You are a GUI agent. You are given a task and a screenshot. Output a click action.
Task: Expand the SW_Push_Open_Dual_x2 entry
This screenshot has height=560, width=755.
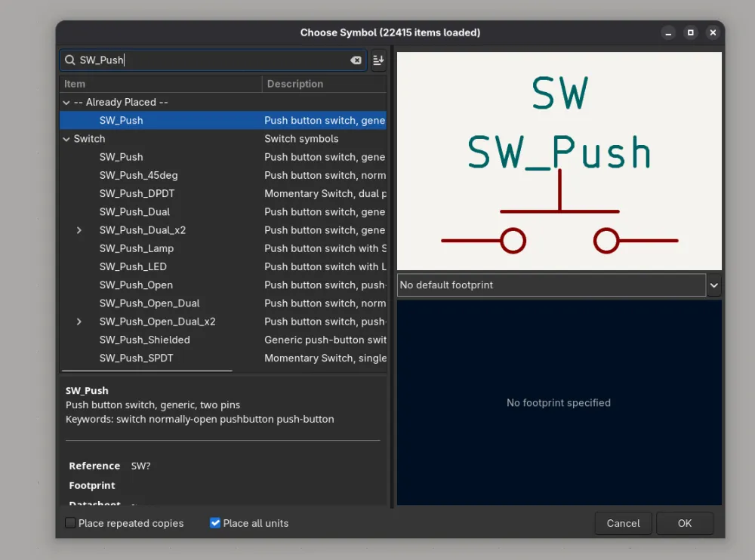pos(79,322)
